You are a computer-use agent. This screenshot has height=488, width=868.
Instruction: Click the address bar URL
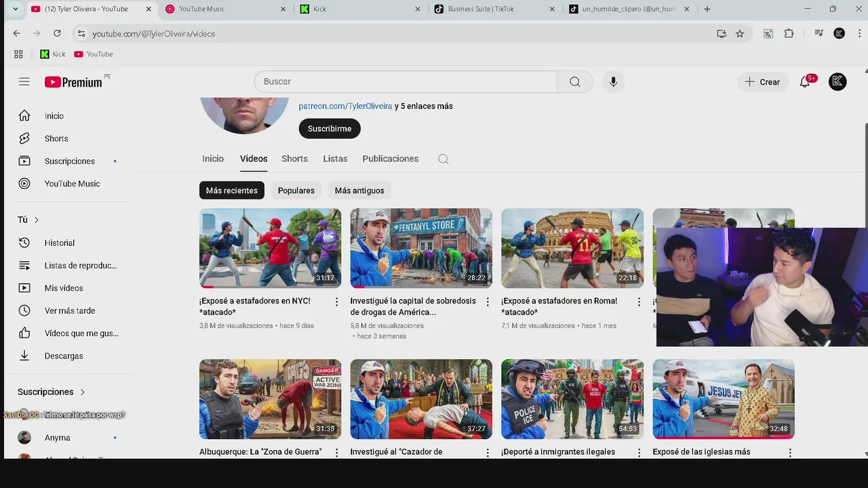154,34
